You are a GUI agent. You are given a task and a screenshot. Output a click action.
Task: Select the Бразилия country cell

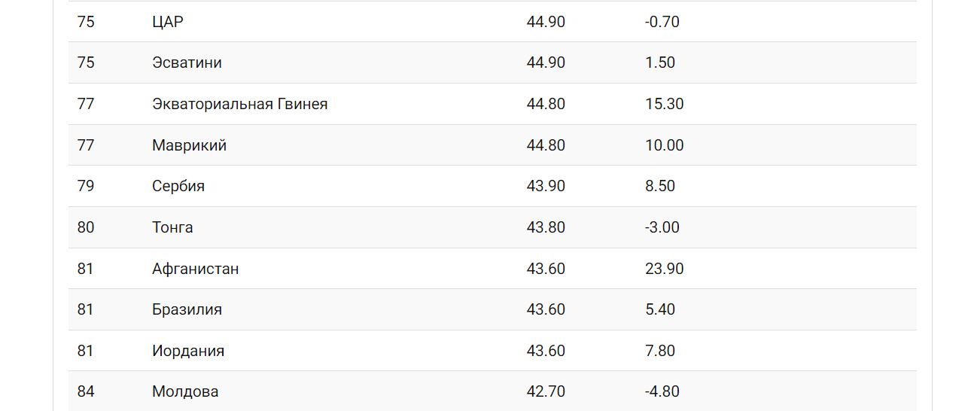187,309
